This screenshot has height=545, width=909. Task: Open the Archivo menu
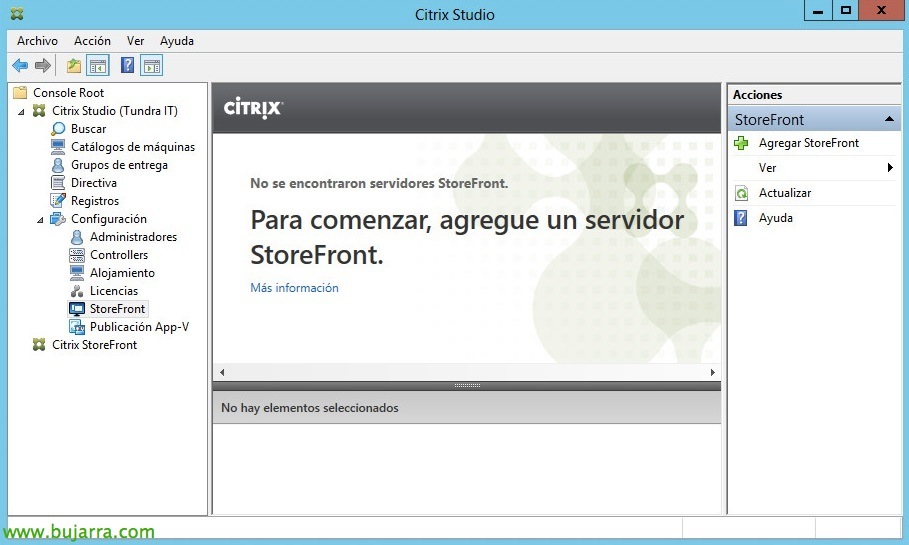coord(37,41)
